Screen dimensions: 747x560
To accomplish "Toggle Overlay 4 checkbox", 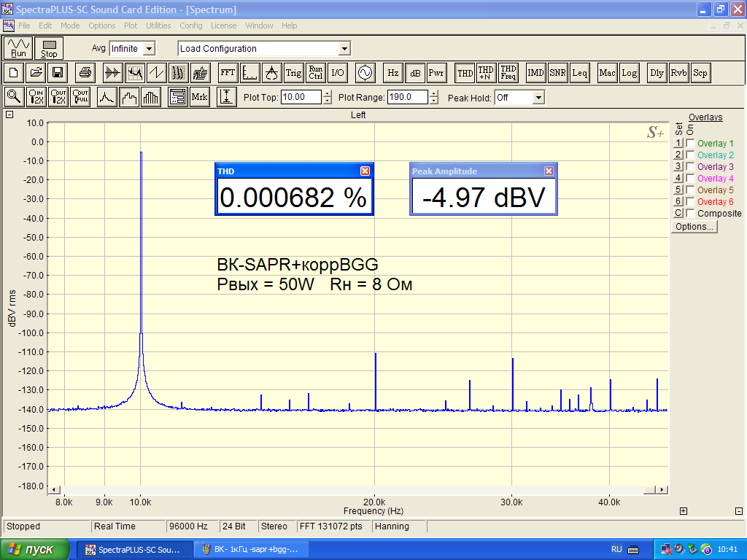I will pos(690,179).
